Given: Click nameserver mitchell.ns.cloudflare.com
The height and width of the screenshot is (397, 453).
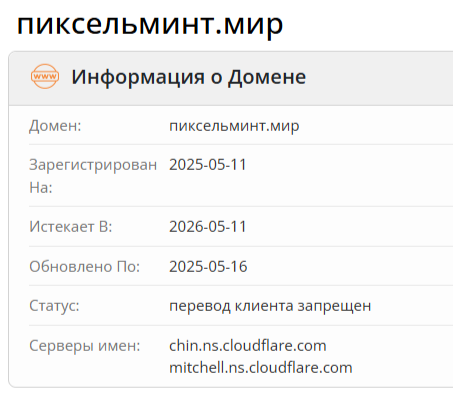Looking at the screenshot, I should [261, 368].
